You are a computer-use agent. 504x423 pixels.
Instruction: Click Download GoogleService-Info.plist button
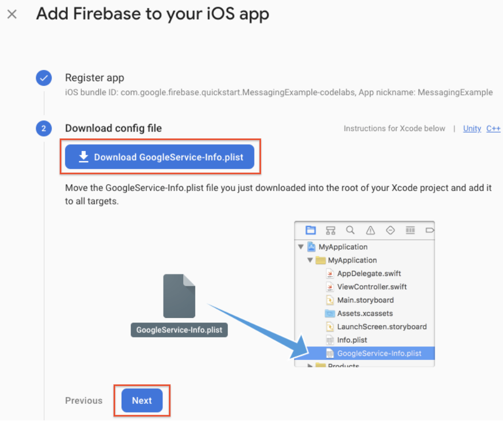click(160, 157)
